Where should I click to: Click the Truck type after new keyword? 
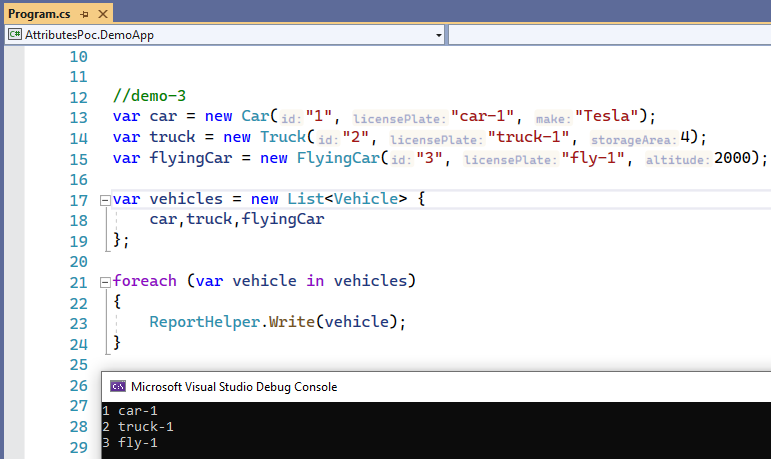click(283, 137)
